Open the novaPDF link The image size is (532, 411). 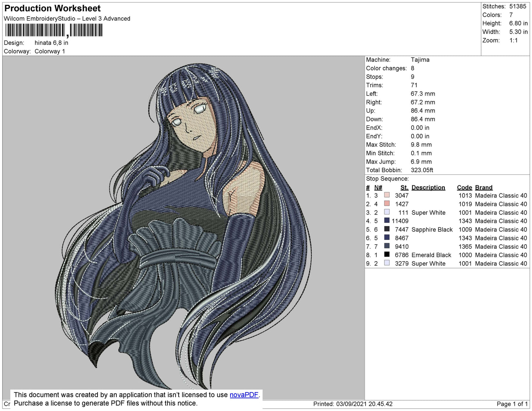click(244, 395)
